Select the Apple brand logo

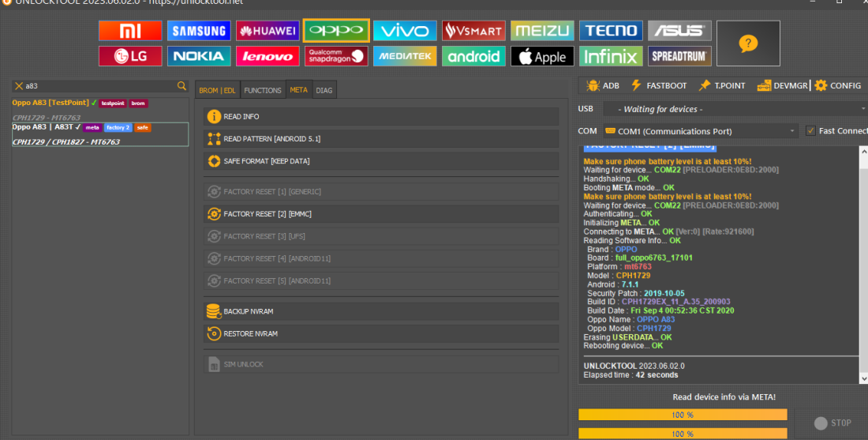(542, 56)
